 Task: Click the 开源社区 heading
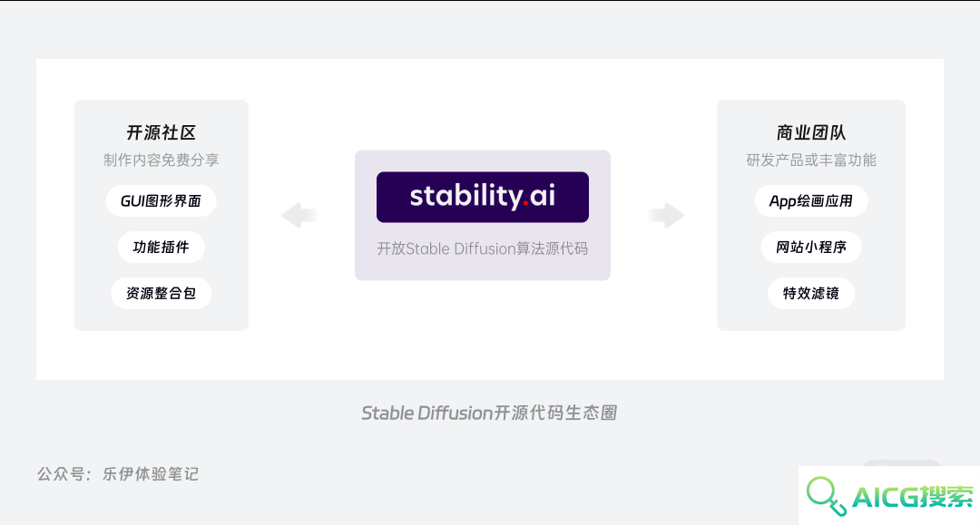(x=162, y=132)
